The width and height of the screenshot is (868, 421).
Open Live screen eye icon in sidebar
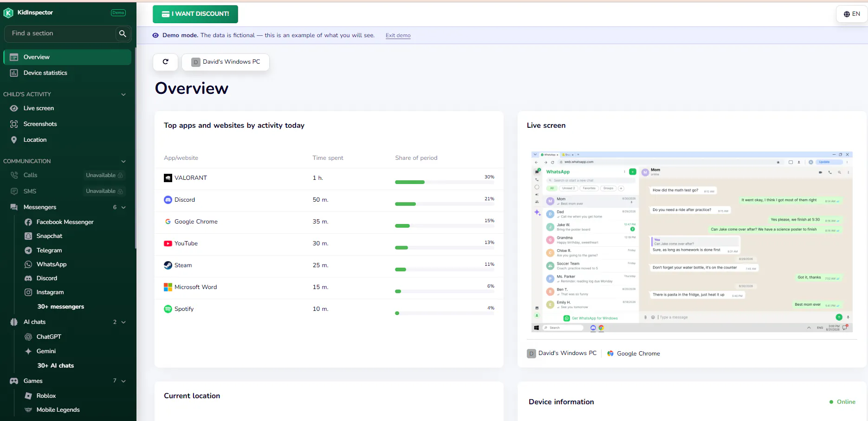[14, 108]
